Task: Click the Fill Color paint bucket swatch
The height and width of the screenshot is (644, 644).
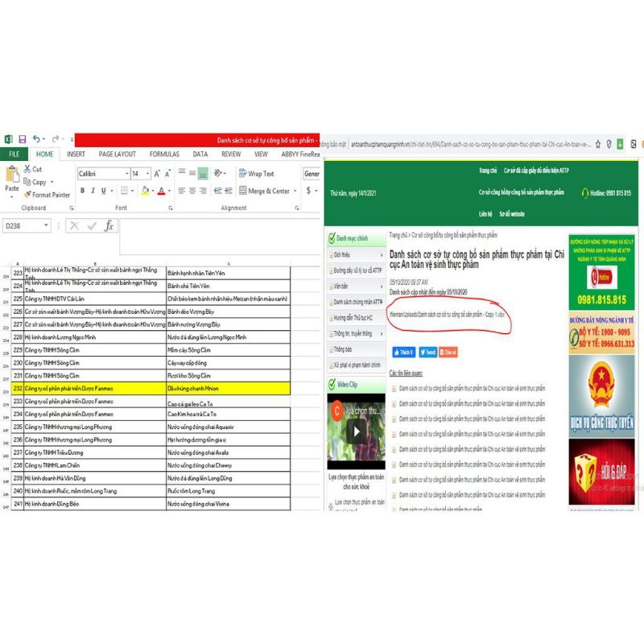Action: [x=145, y=191]
